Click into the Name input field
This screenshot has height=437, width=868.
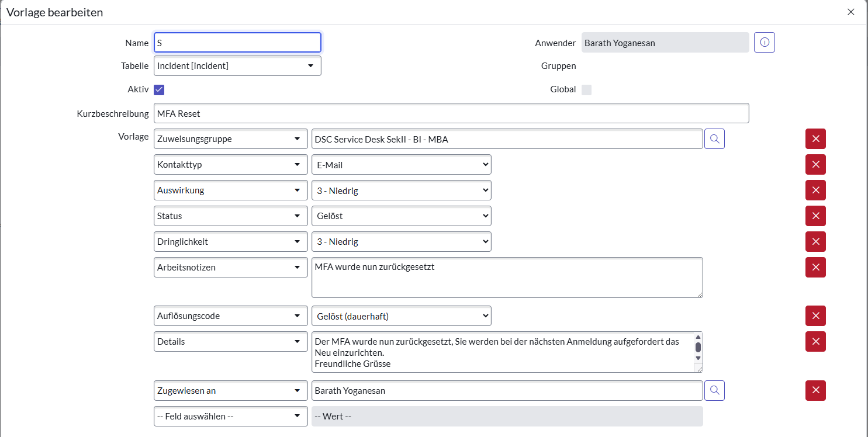(x=237, y=42)
